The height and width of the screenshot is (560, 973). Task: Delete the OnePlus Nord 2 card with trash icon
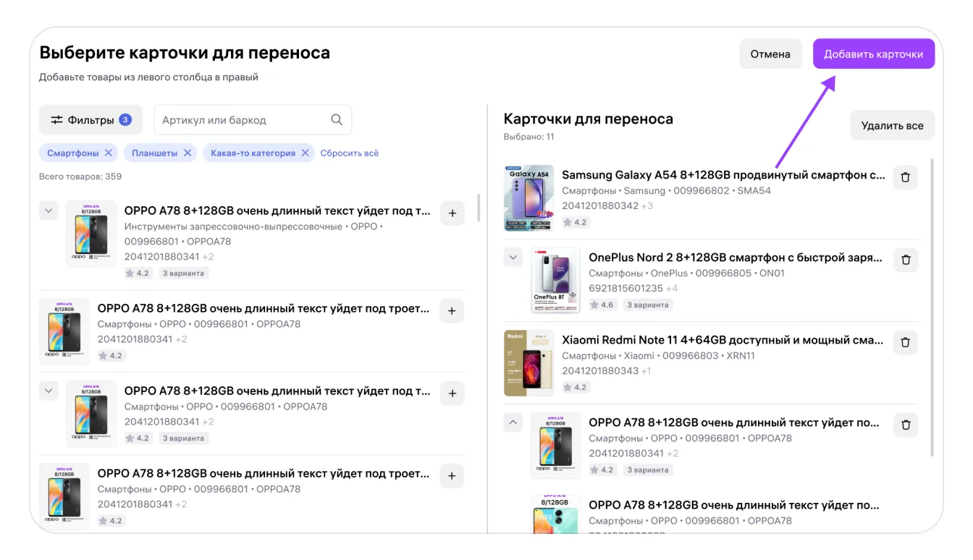tap(905, 260)
